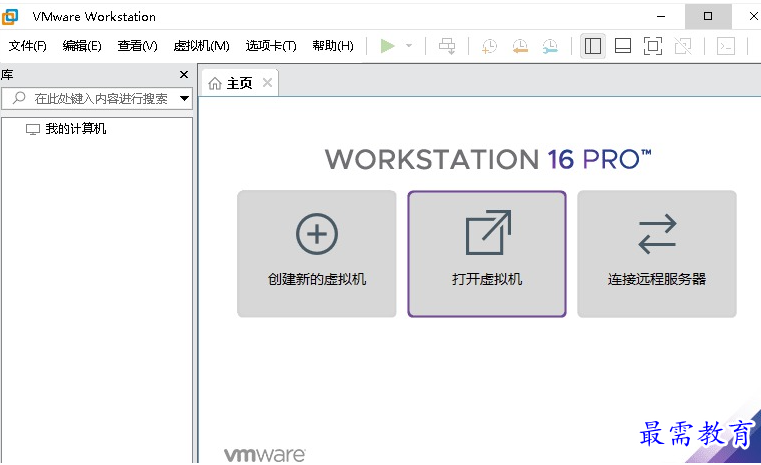The width and height of the screenshot is (761, 465).
Task: Open the power options dropdown arrow
Action: [x=409, y=46]
